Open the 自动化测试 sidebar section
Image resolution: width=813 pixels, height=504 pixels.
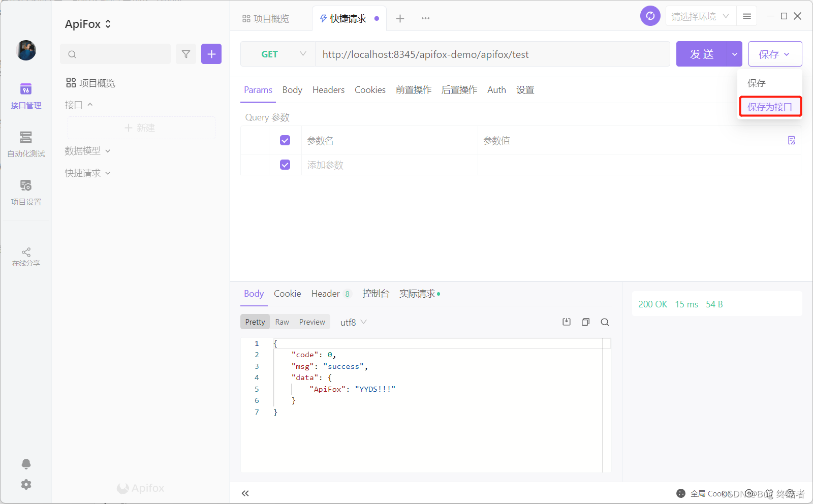click(26, 144)
